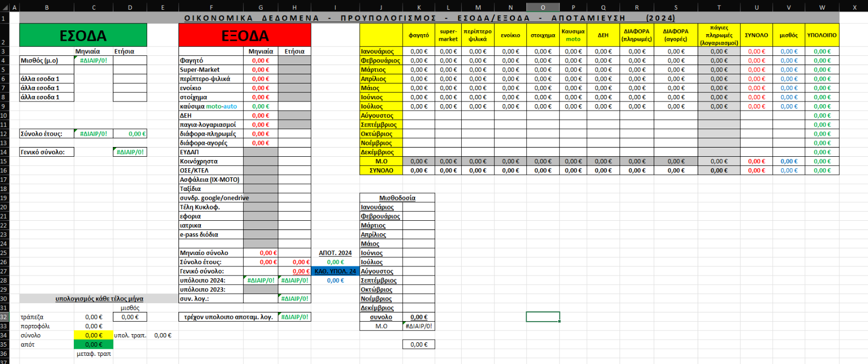Screen dimensions: 868x364
Task: Click the 'super-market' yellow column heading
Action: pyautogui.click(x=448, y=35)
